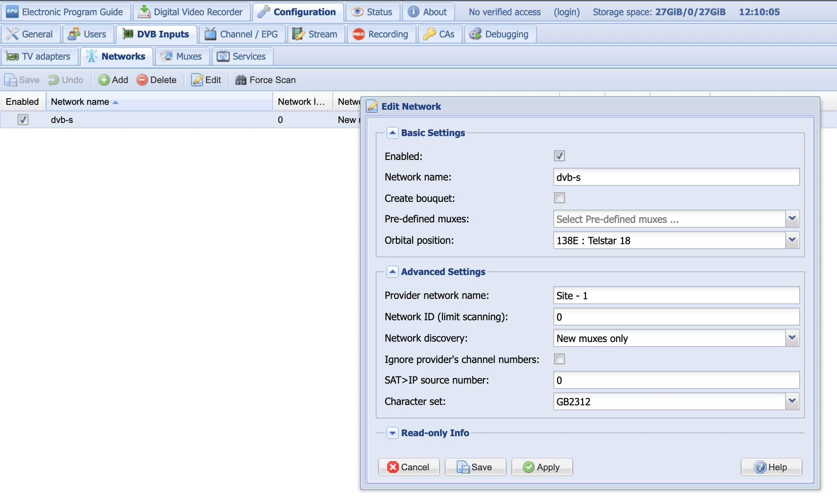
Task: Click the Enabled column header
Action: coord(23,102)
